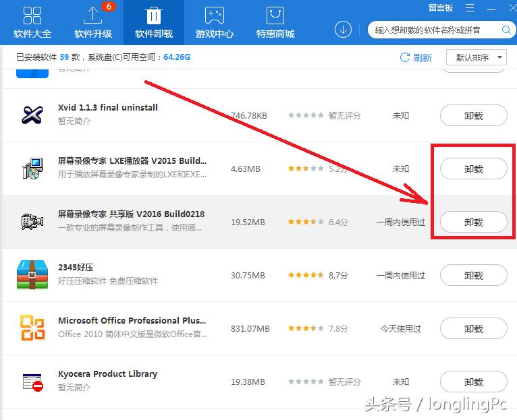Screen dimensions: 517x420
Task: Expand the 默认排序 sort dropdown
Action: [476, 58]
